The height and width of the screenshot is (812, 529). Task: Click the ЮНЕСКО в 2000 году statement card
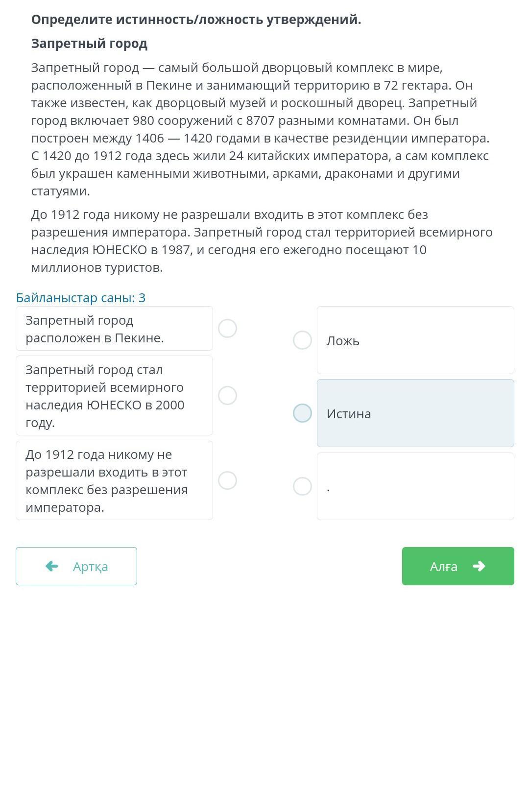pyautogui.click(x=114, y=396)
